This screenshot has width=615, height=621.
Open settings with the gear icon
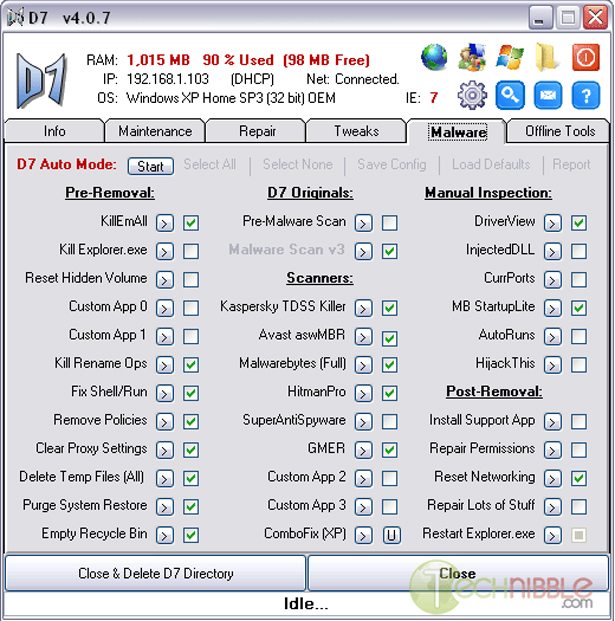tap(472, 96)
